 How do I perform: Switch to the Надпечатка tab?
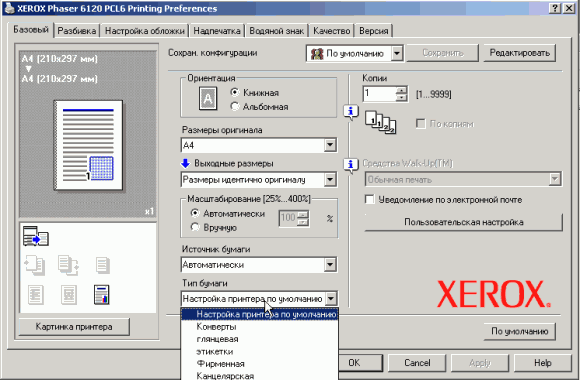(x=217, y=31)
